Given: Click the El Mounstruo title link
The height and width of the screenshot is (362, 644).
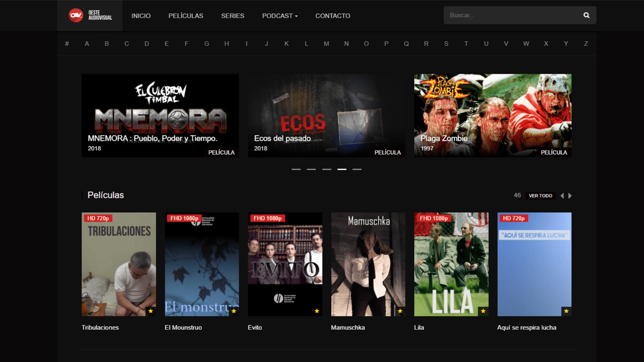Looking at the screenshot, I should point(183,328).
